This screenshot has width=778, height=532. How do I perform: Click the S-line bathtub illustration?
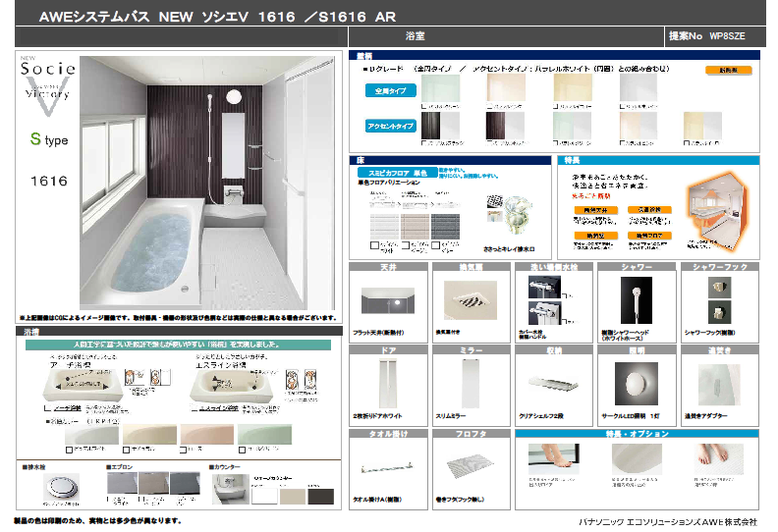click(x=231, y=386)
